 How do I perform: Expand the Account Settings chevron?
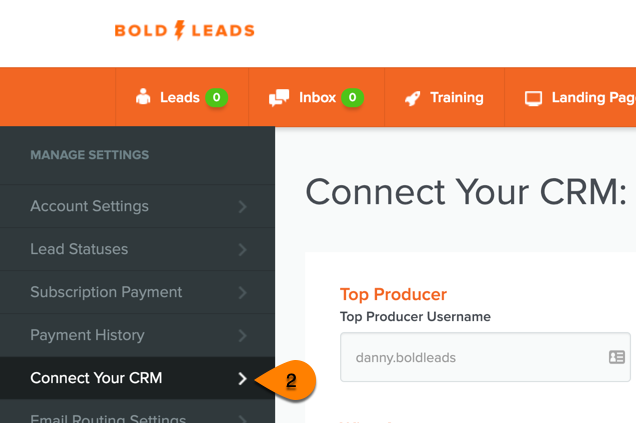242,206
